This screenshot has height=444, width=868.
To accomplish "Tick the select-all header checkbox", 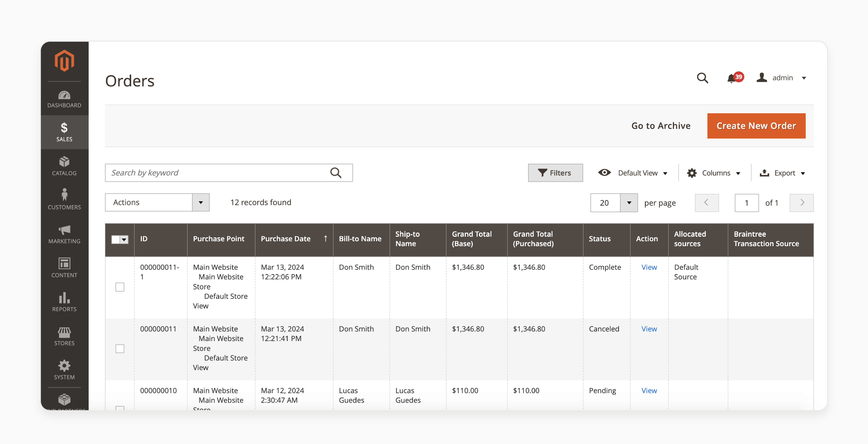I will click(116, 239).
